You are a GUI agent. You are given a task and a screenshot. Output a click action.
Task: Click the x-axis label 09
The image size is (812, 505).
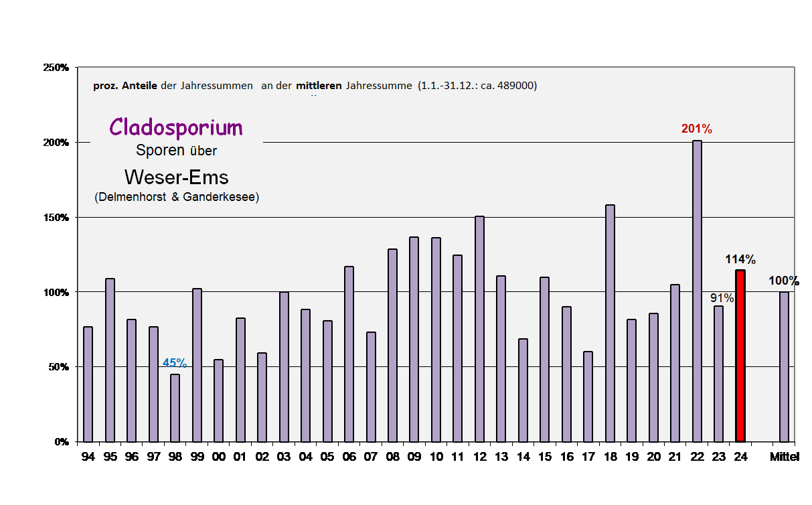click(414, 457)
